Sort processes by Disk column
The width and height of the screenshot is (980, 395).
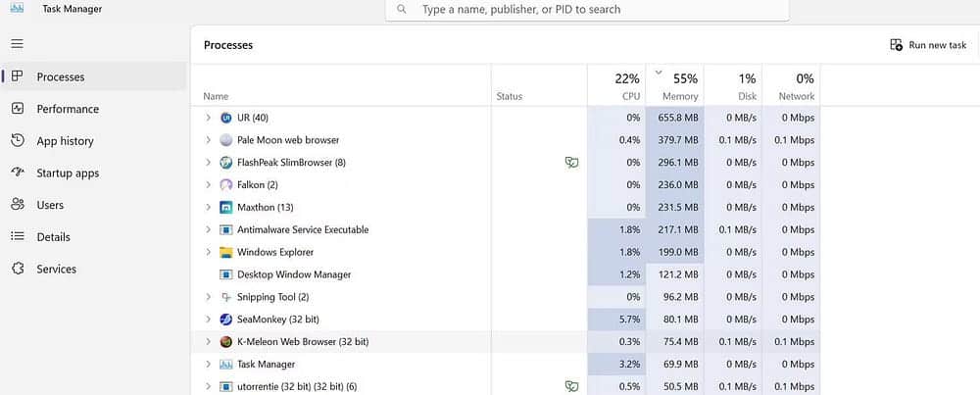point(733,85)
